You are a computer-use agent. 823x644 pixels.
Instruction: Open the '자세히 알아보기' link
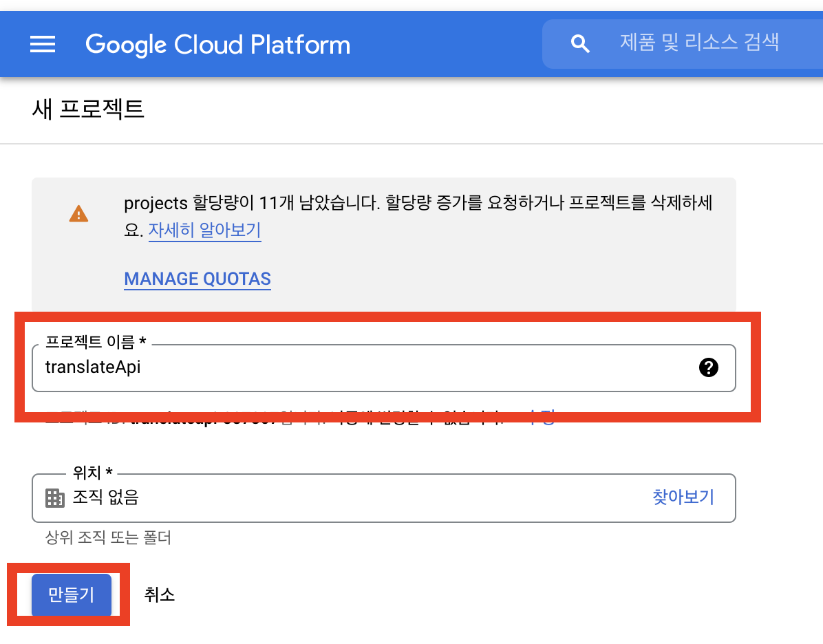204,230
